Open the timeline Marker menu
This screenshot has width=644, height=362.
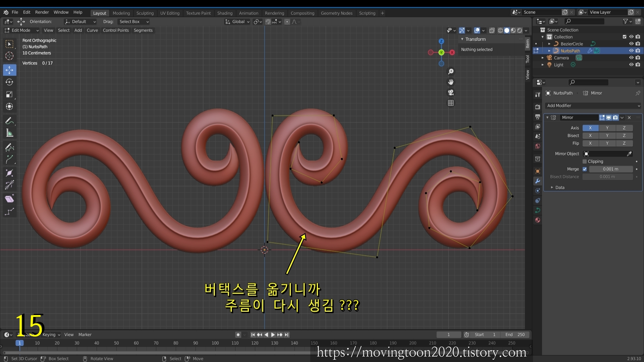click(x=85, y=335)
